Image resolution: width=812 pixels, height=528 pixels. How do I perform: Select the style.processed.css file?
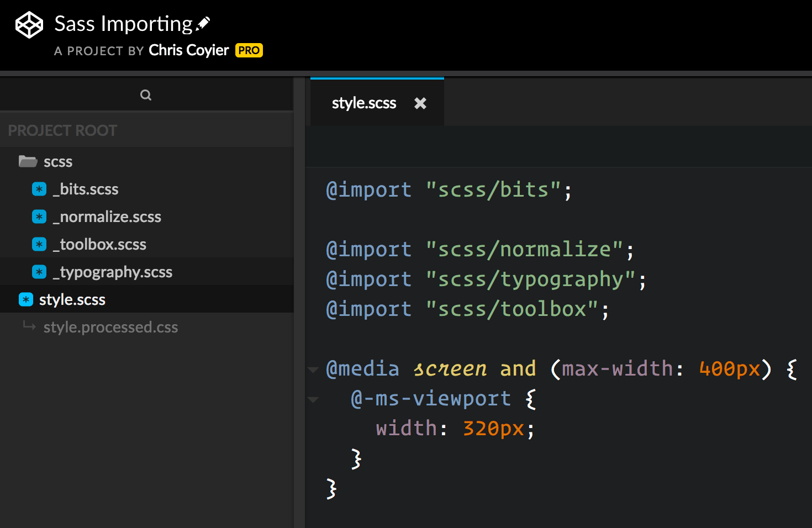[110, 326]
